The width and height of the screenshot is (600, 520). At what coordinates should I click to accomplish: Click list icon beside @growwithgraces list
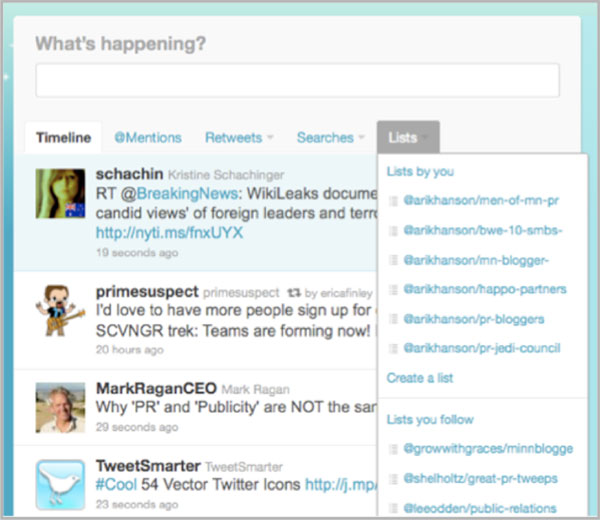[x=393, y=449]
